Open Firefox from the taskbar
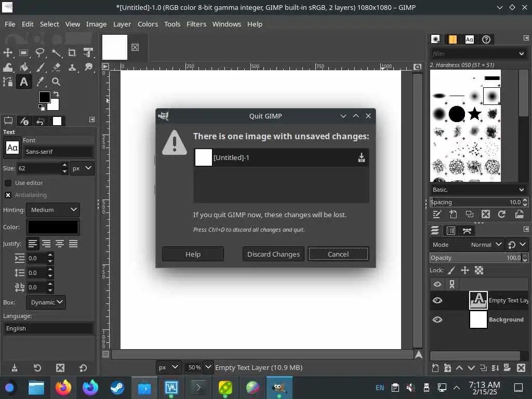 [x=63, y=388]
